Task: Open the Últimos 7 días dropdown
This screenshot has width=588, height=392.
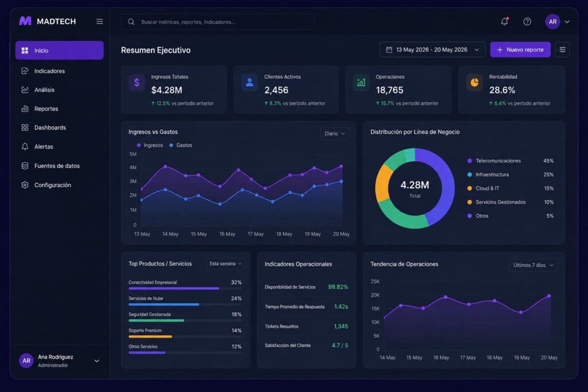Action: 533,265
